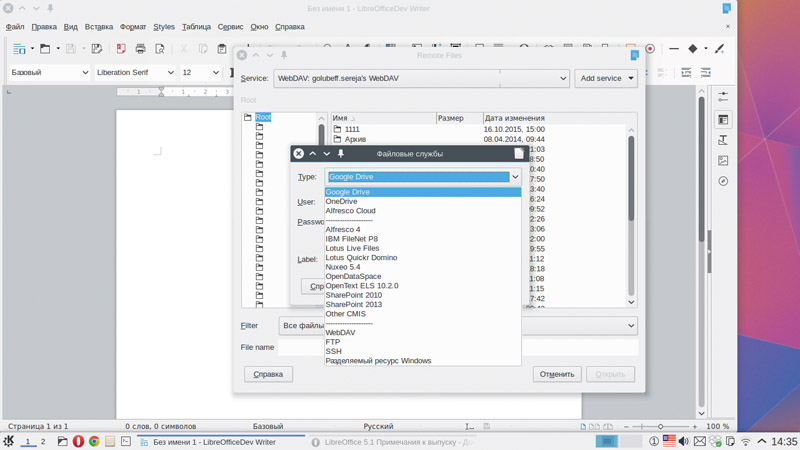This screenshot has height=450, width=800.
Task: Click the New document icon in Writer toolbar
Action: pyautogui.click(x=19, y=49)
